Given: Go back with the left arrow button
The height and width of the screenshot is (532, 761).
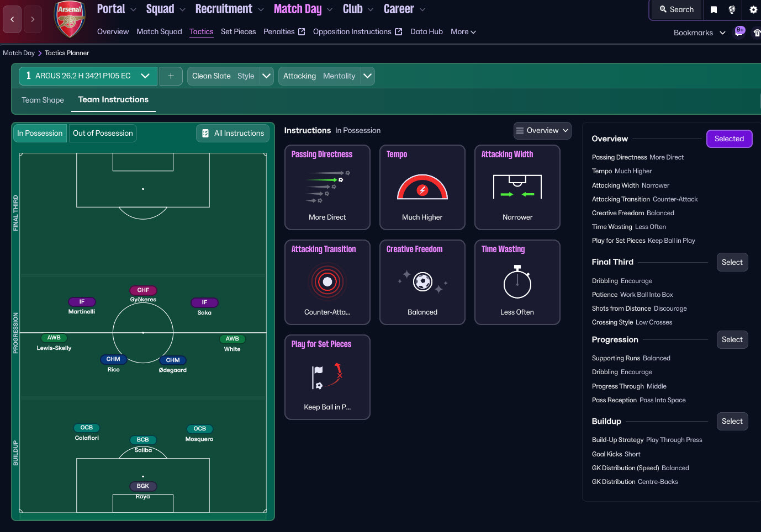Looking at the screenshot, I should pos(12,19).
